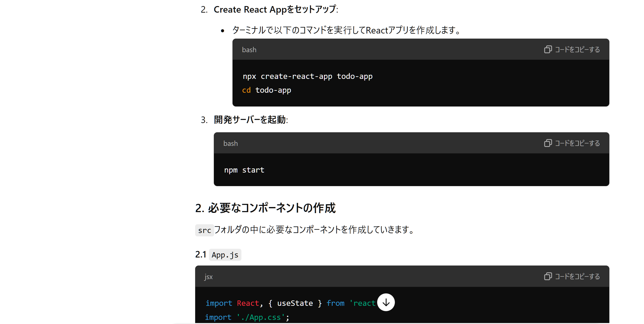The width and height of the screenshot is (644, 324).
Task: Click copy icon on npx create-react-app block
Action: pos(548,49)
